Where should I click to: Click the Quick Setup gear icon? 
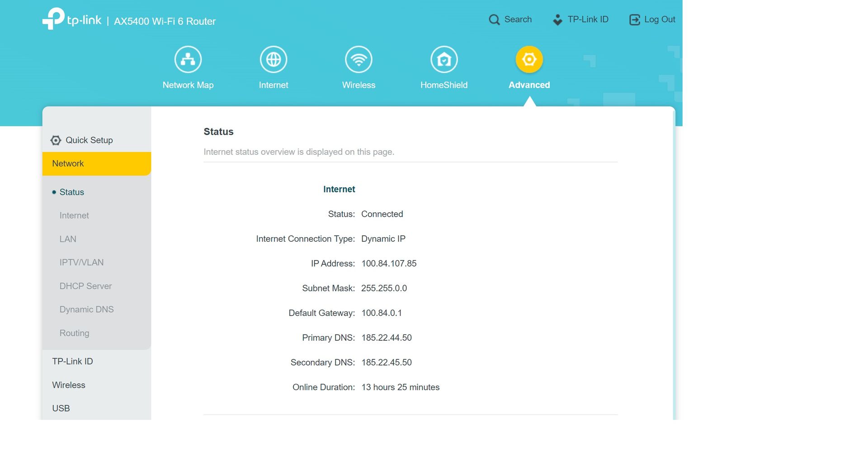pos(56,140)
